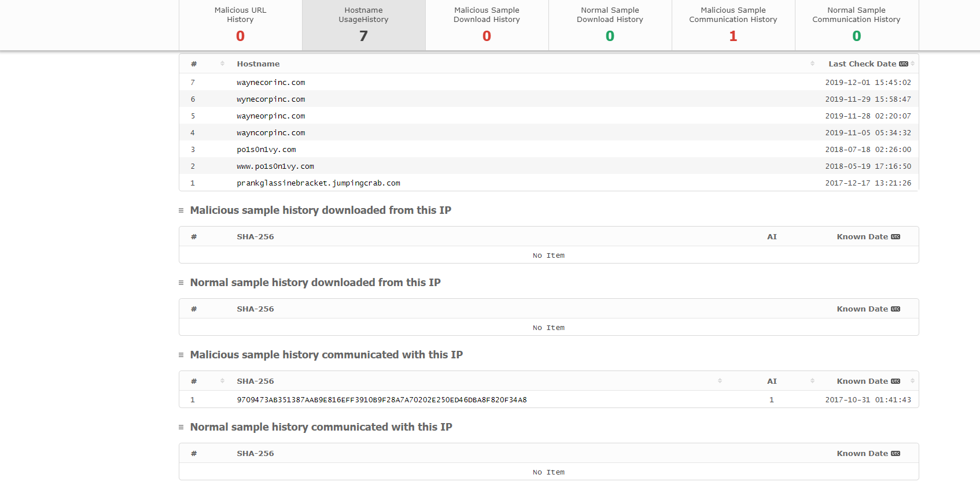Click hostname waynecorinc.com
980x504 pixels.
tap(271, 83)
